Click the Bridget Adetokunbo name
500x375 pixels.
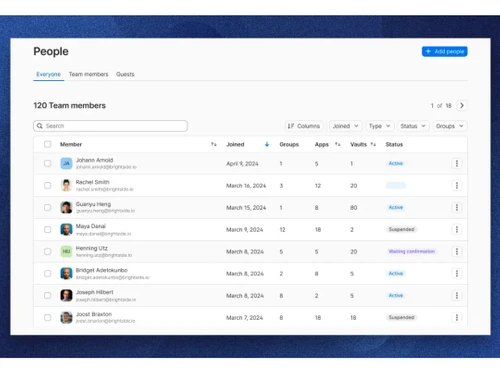(101, 270)
